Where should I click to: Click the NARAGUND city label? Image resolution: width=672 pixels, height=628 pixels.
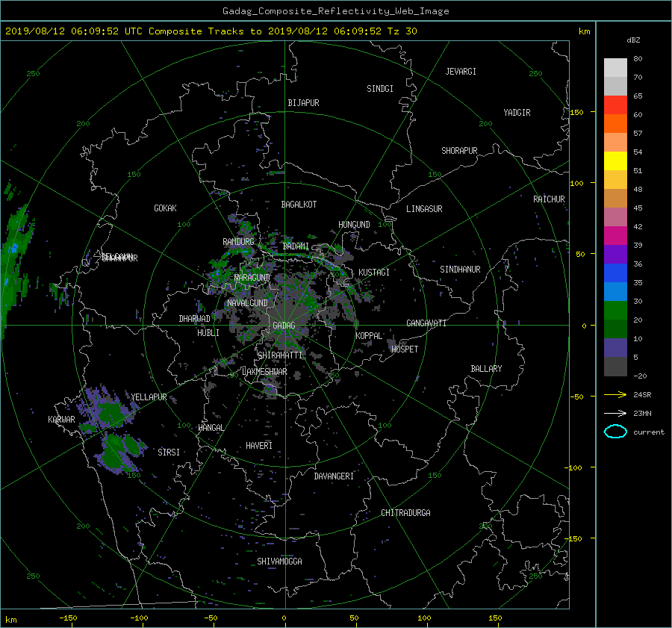[252, 278]
